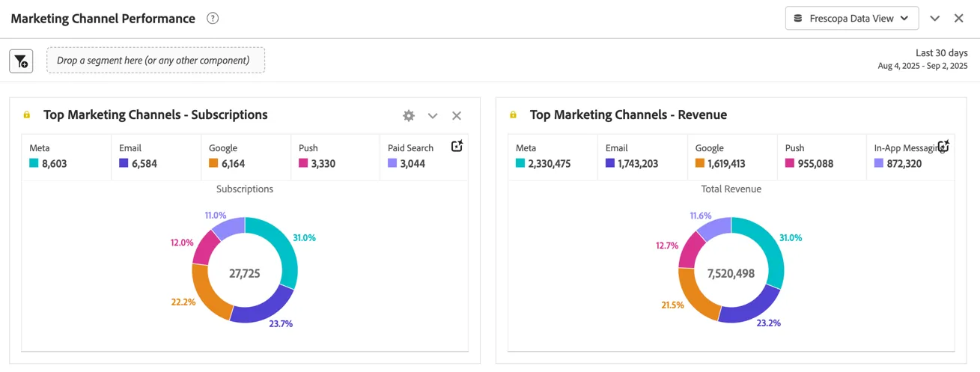Image resolution: width=980 pixels, height=372 pixels.
Task: Click the add segment filter icon
Action: pyautogui.click(x=21, y=61)
